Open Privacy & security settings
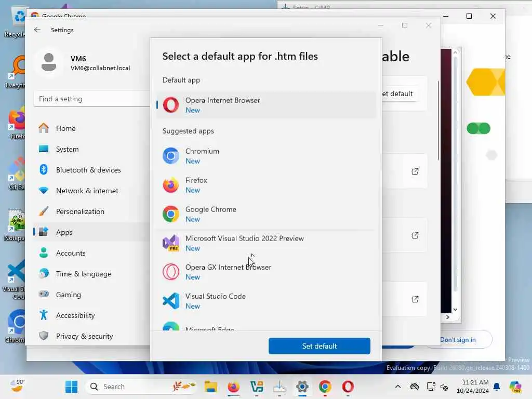 coord(91,336)
